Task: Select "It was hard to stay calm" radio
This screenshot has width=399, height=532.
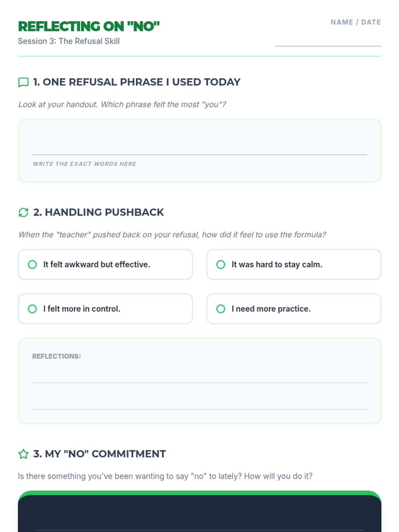Action: click(221, 265)
